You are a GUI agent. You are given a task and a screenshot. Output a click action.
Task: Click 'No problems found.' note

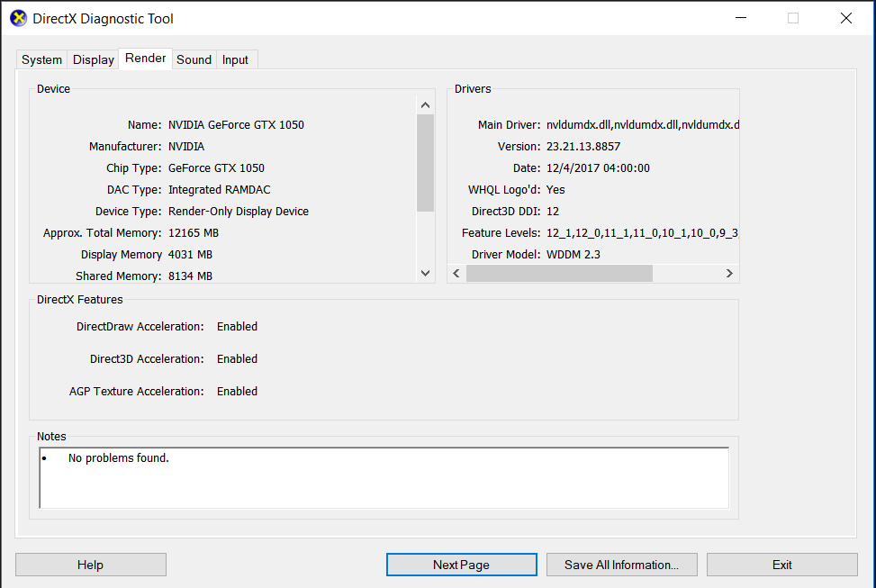click(119, 457)
